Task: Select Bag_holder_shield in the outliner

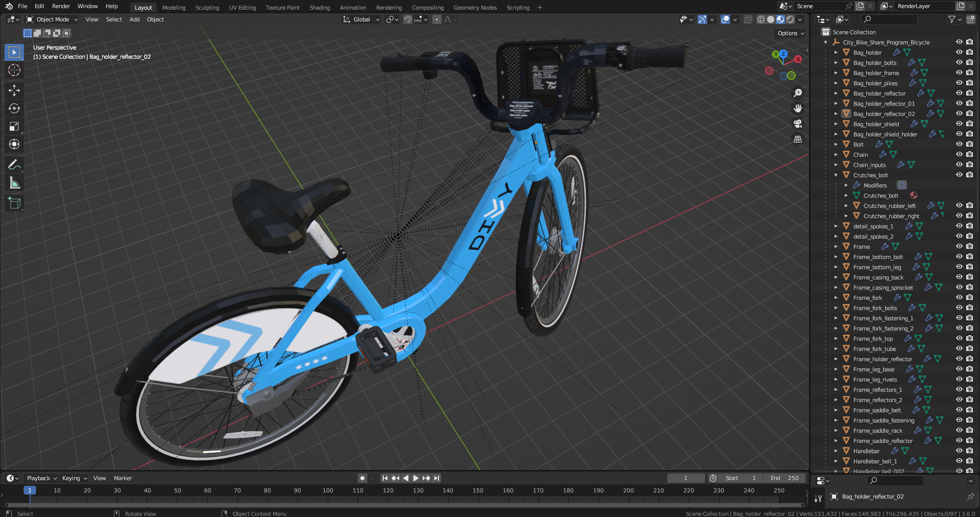Action: [876, 124]
